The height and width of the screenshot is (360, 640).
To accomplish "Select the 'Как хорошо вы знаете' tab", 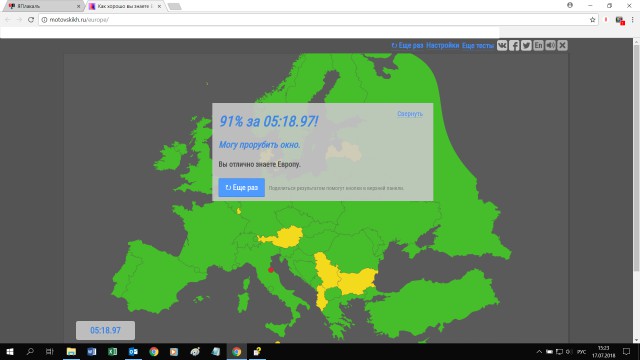I will tap(124, 6).
